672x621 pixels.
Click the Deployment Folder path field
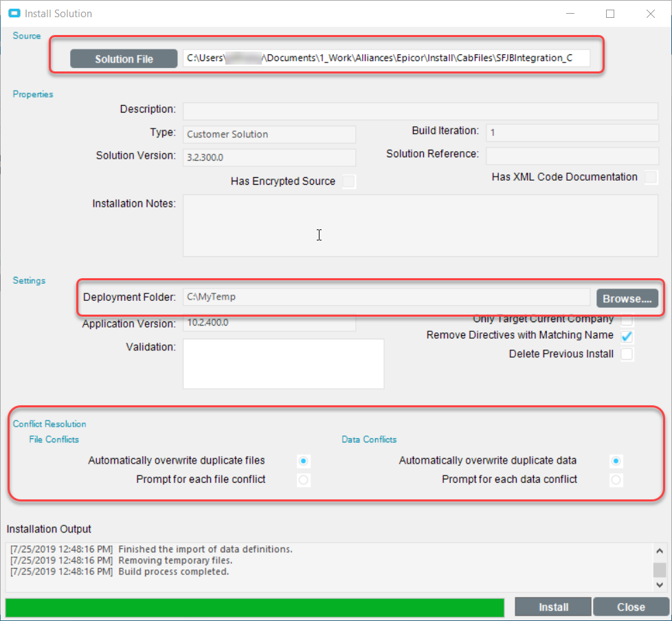(x=385, y=297)
